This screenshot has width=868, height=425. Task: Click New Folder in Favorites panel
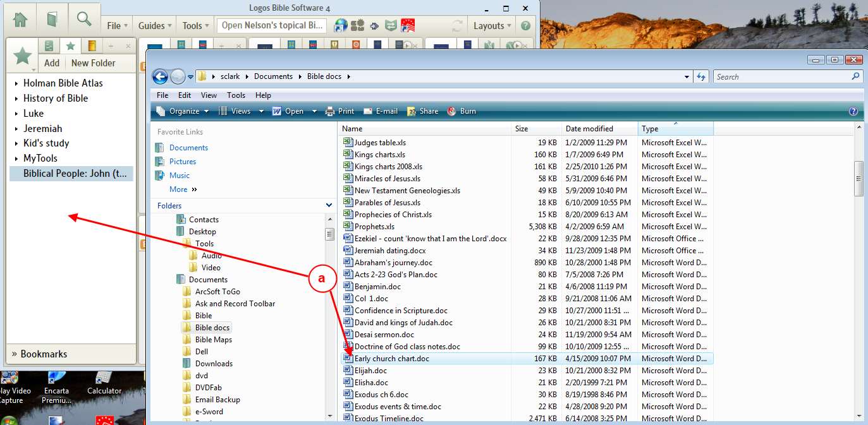point(94,63)
